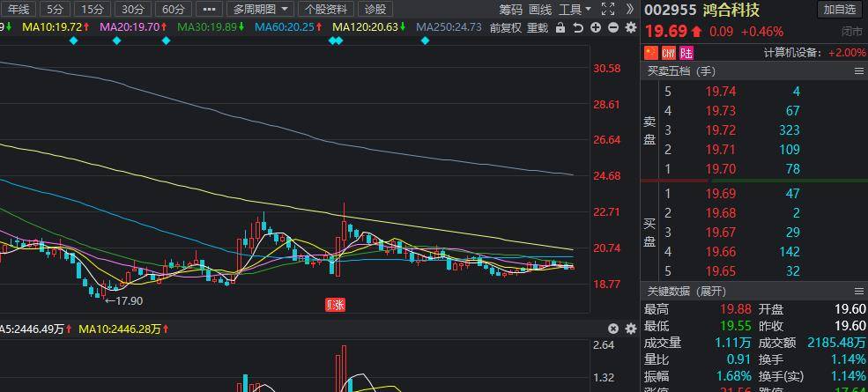Screen dimensions: 868x392
Task: Toggle 前复权 price adjustment mode
Action: [x=506, y=27]
